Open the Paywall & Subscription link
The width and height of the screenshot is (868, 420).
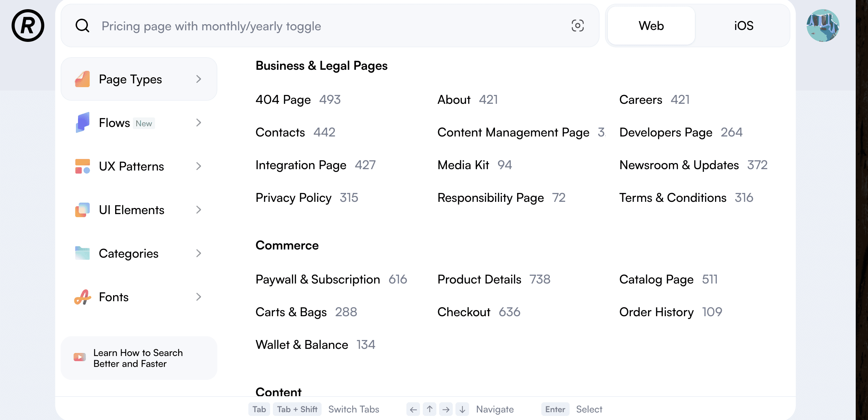click(x=317, y=279)
